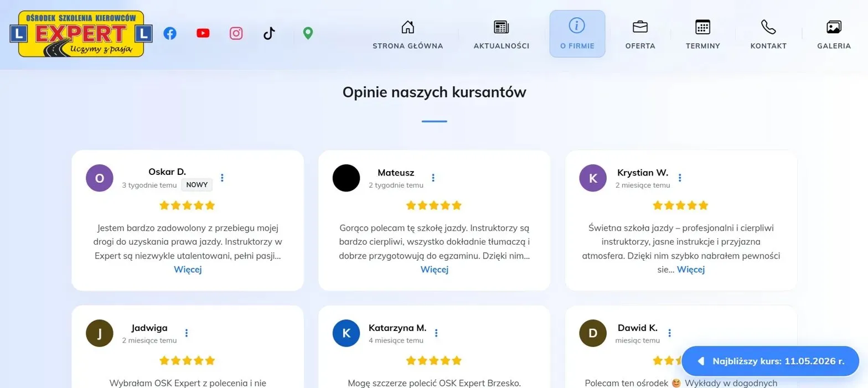Open the options dots on Katarzyna M. review
Image resolution: width=868 pixels, height=388 pixels.
(x=436, y=333)
